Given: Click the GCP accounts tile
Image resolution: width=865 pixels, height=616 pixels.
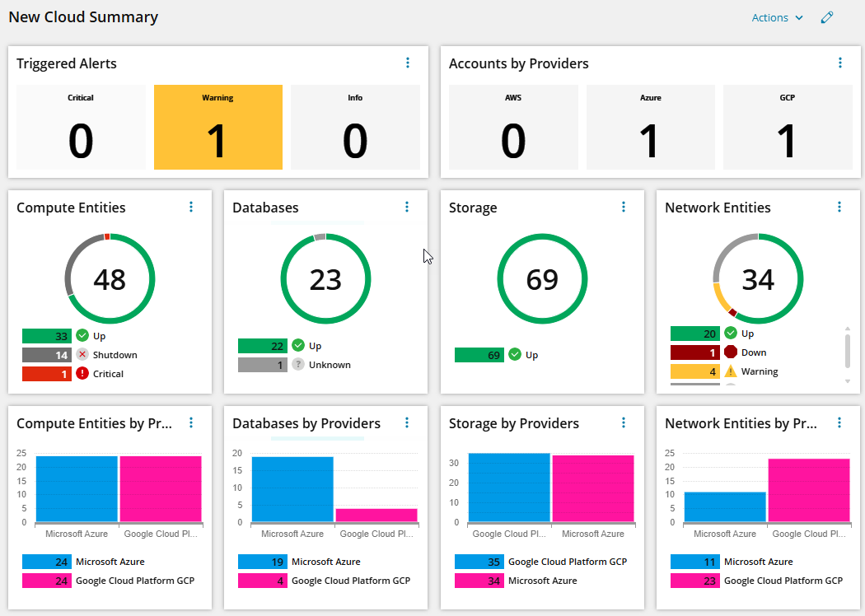Looking at the screenshot, I should tap(787, 127).
